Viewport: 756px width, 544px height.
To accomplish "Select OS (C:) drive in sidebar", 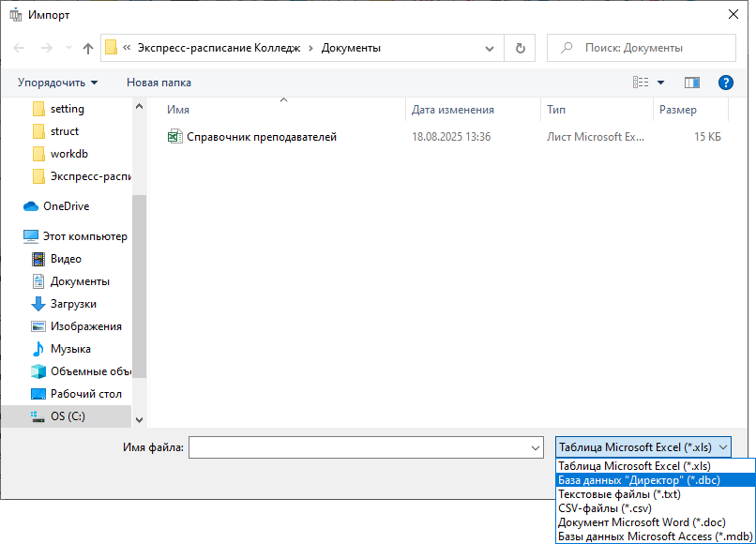I will [x=68, y=416].
